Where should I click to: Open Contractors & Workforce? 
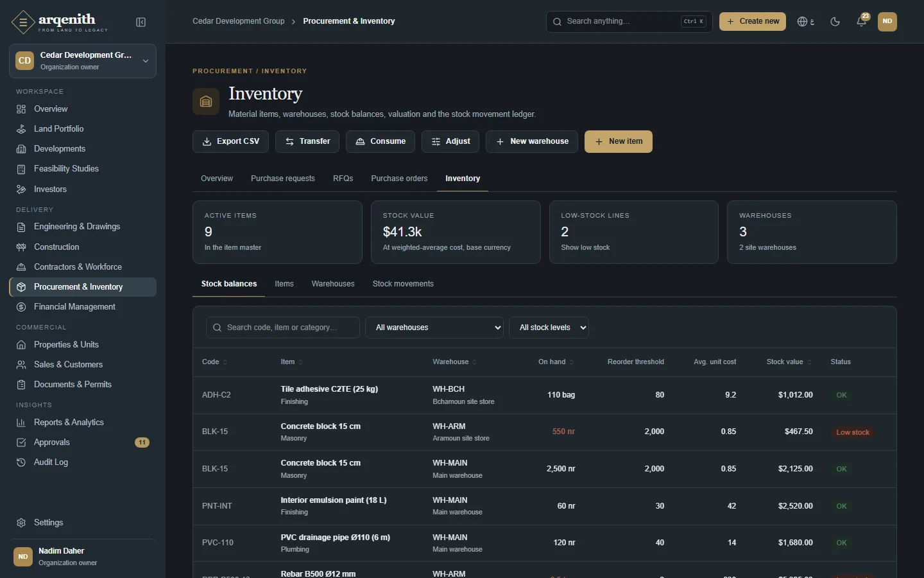[83, 267]
